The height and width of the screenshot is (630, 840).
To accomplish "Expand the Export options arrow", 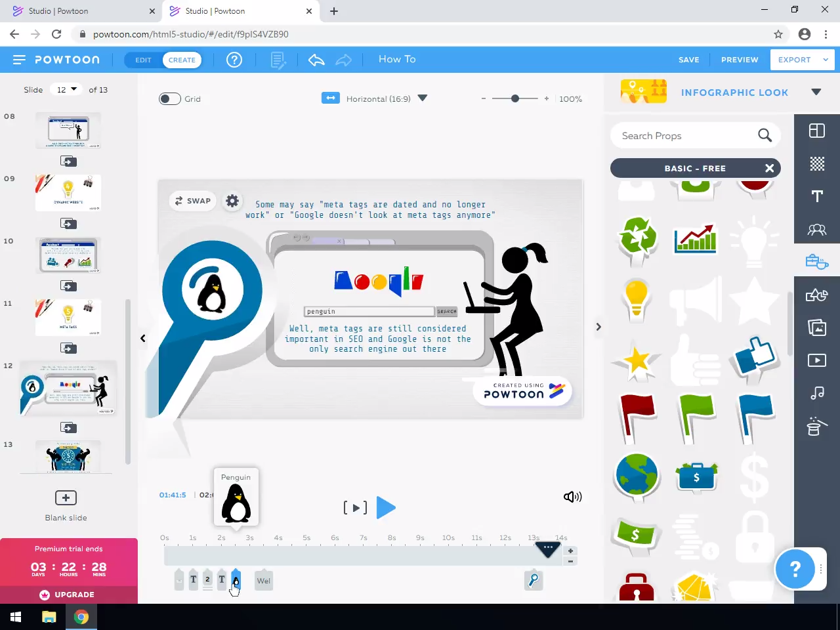I will pos(825,60).
